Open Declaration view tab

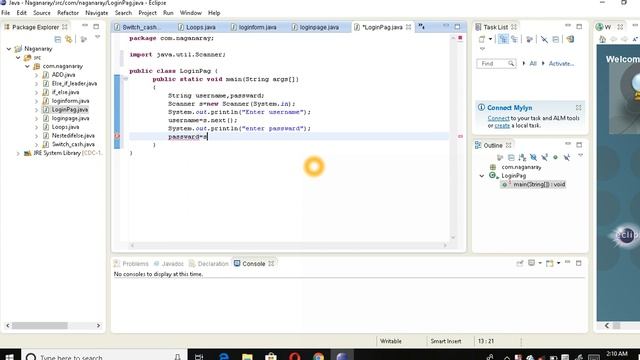coord(209,264)
